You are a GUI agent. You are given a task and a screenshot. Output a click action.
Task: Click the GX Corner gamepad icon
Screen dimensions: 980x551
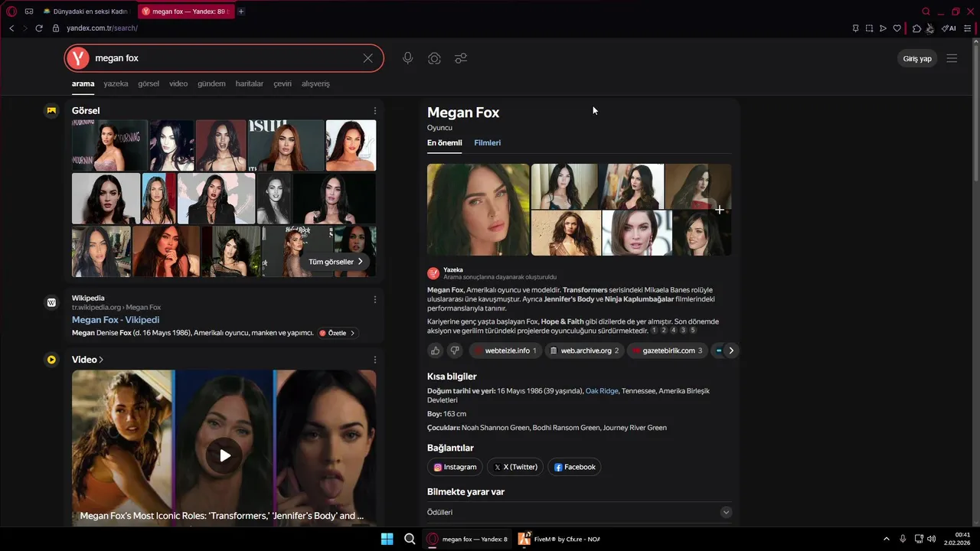click(x=29, y=11)
